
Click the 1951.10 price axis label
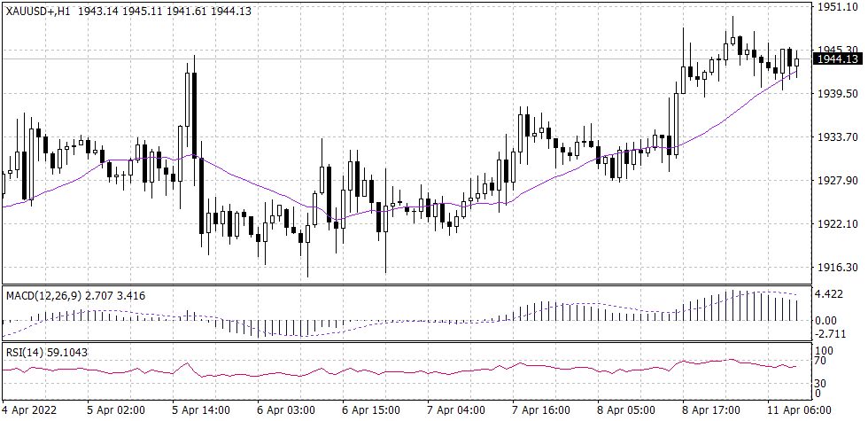click(836, 7)
